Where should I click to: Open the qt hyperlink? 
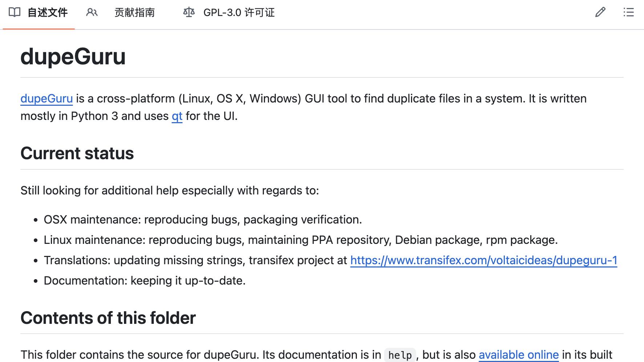click(177, 116)
